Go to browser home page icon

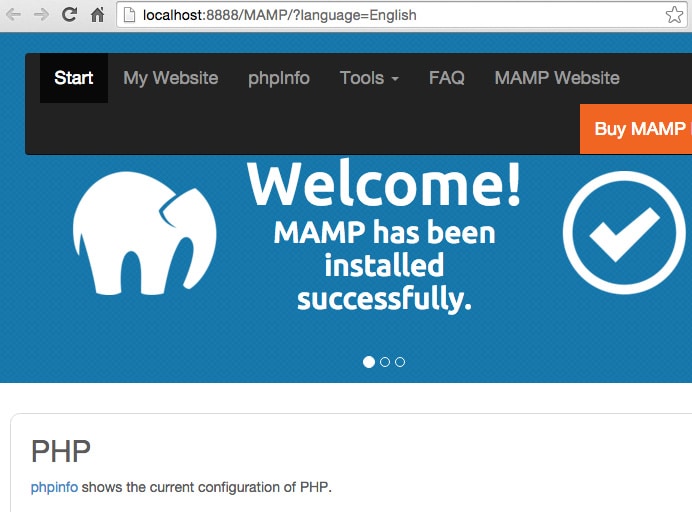pos(97,15)
